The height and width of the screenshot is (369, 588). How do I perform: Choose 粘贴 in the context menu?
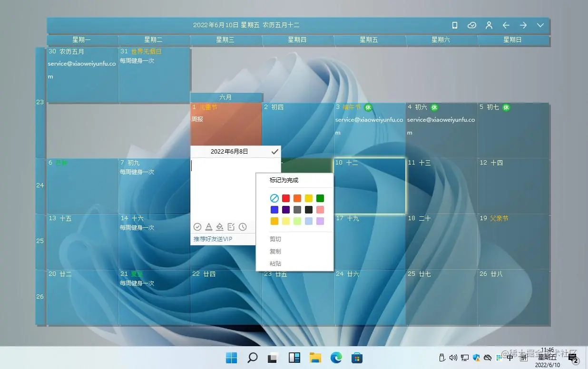click(275, 263)
